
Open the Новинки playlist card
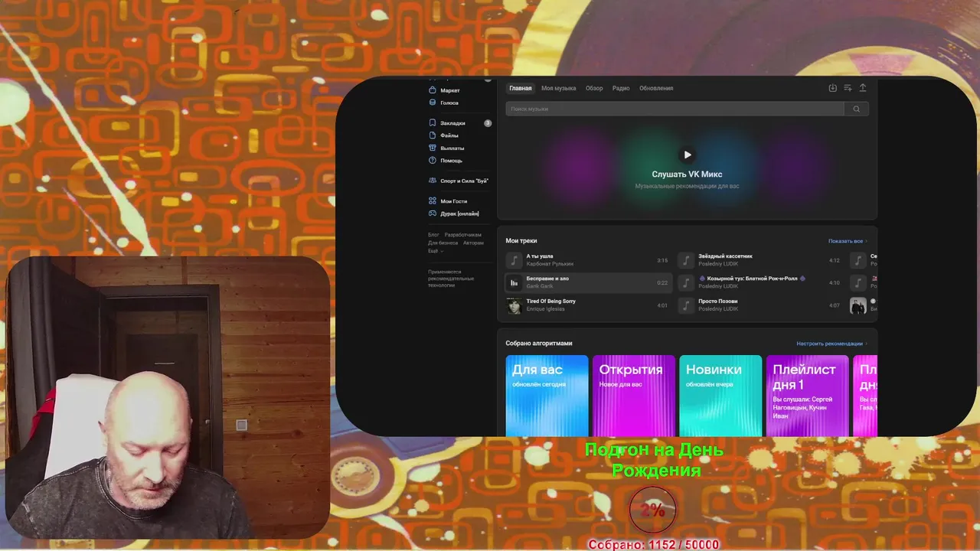tap(720, 396)
